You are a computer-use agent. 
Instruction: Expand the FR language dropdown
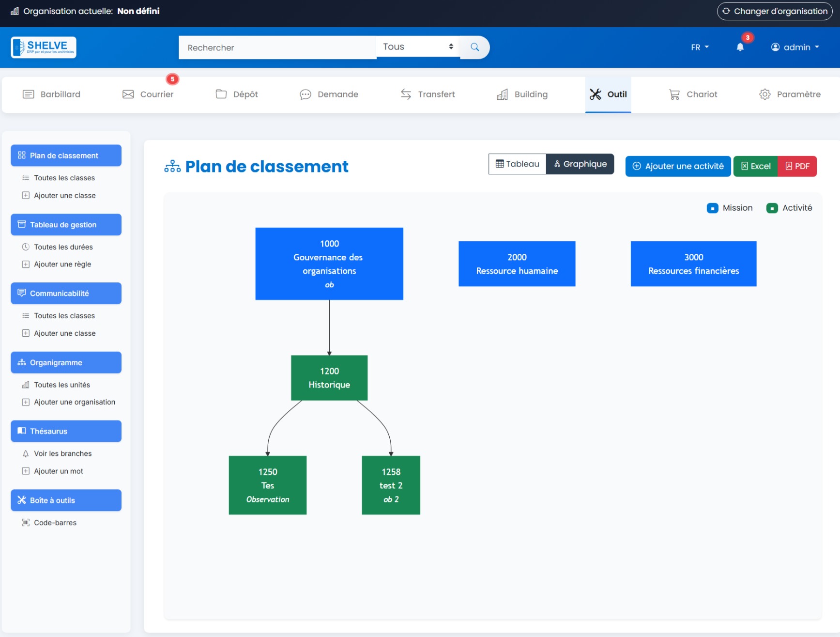coord(699,47)
